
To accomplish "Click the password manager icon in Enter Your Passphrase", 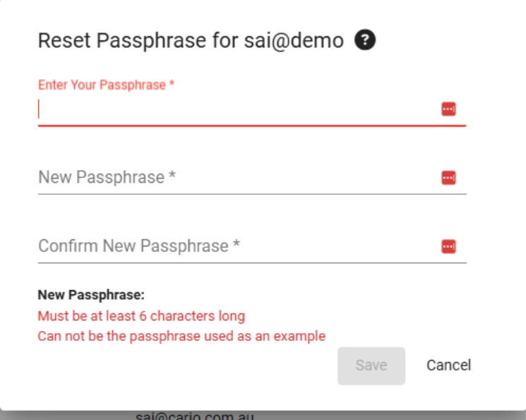I will (448, 109).
